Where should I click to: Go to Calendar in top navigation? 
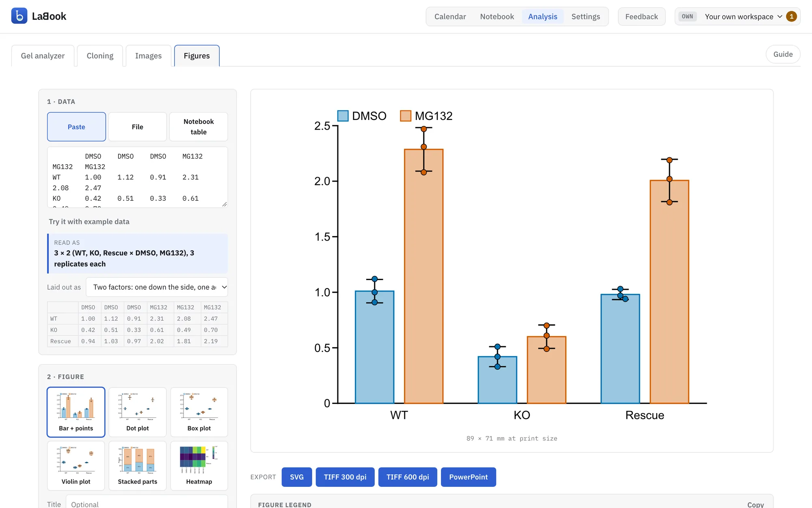[450, 17]
